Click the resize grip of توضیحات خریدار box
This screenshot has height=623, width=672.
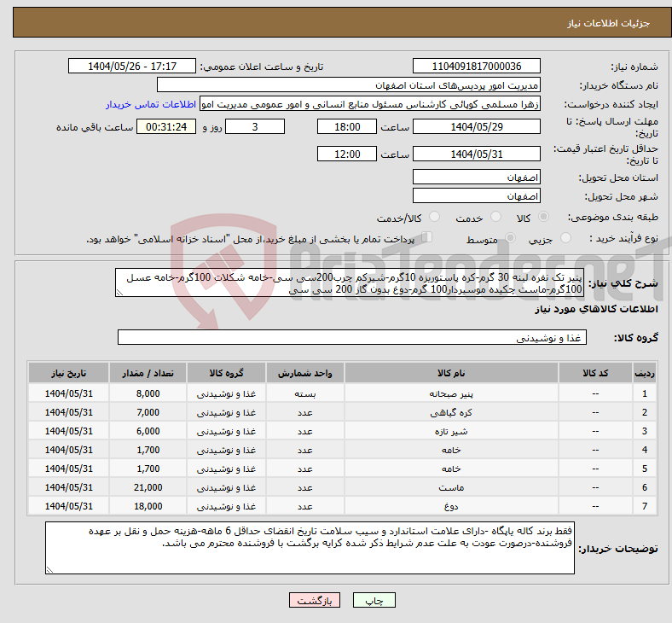click(x=49, y=569)
